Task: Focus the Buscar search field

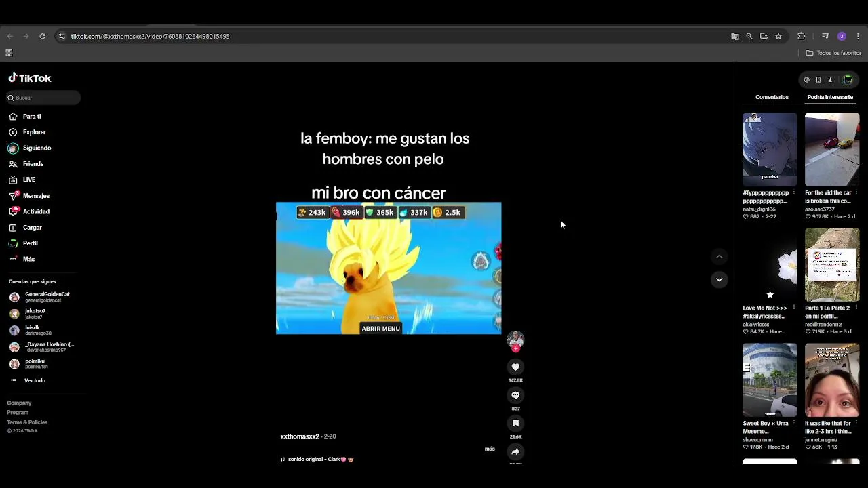Action: 43,98
